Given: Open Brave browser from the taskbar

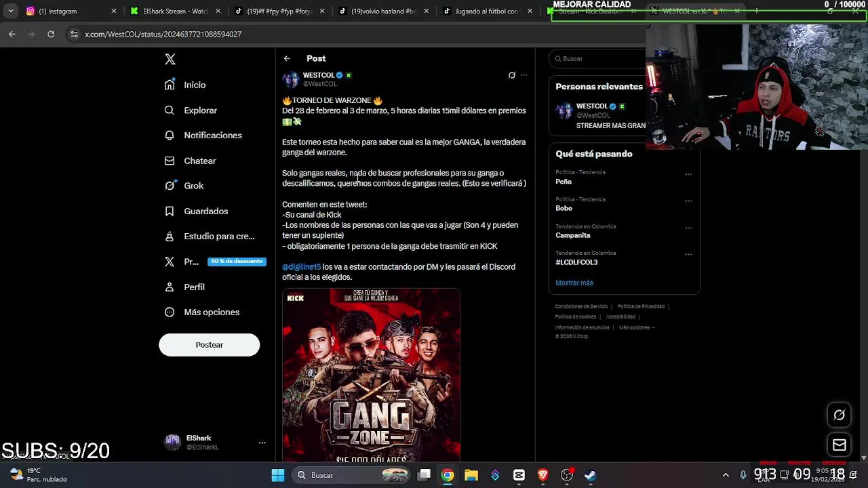Looking at the screenshot, I should [x=542, y=475].
